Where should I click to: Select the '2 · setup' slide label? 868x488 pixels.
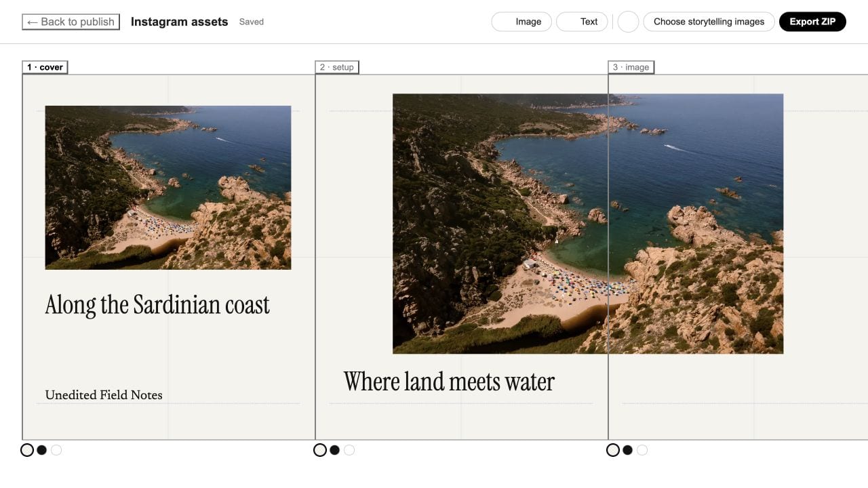pos(337,67)
